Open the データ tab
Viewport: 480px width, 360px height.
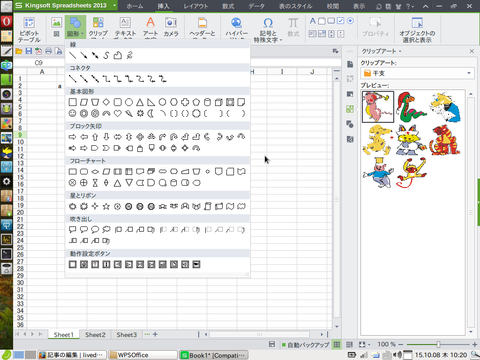256,6
